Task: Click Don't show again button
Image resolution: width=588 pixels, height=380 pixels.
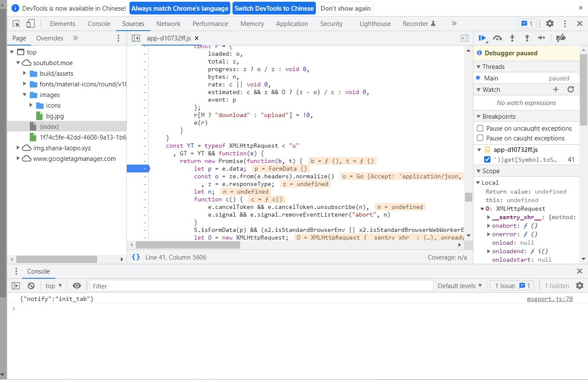Action: coord(346,8)
